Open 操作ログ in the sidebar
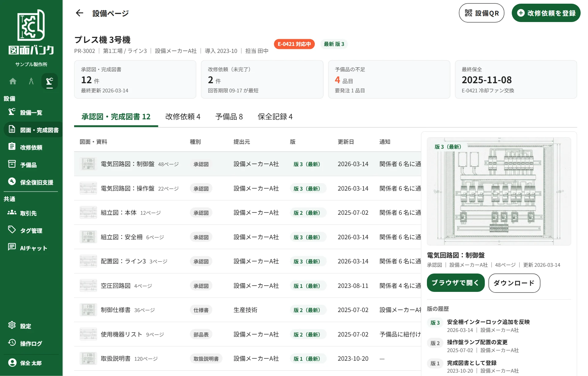 pyautogui.click(x=31, y=344)
